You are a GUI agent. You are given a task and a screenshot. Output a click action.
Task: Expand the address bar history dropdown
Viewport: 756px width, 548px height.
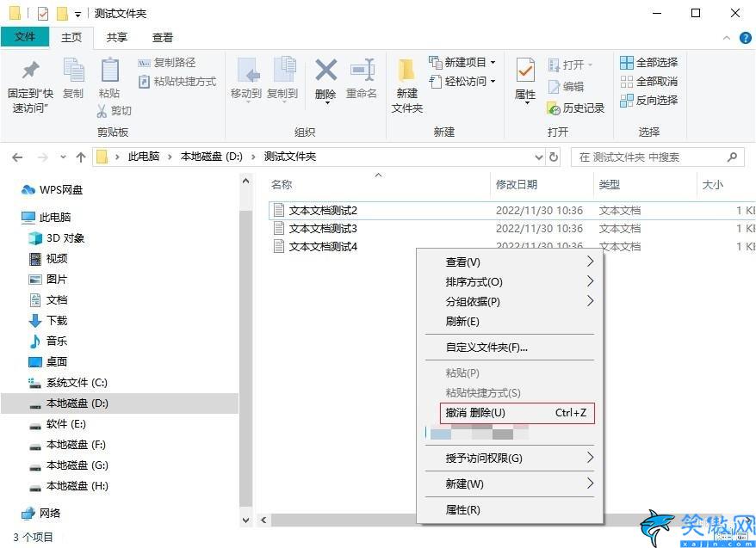click(x=539, y=157)
